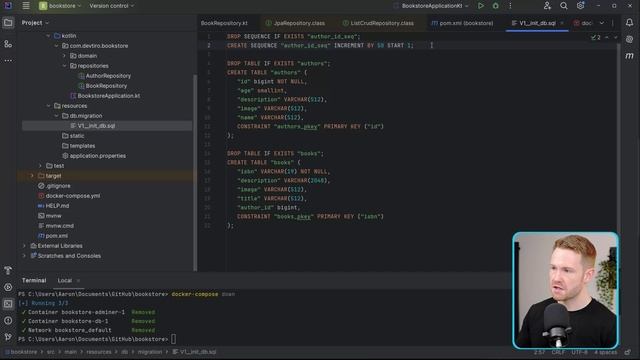The width and height of the screenshot is (640, 360).
Task: Open the Notifications bell
Action: point(629,23)
